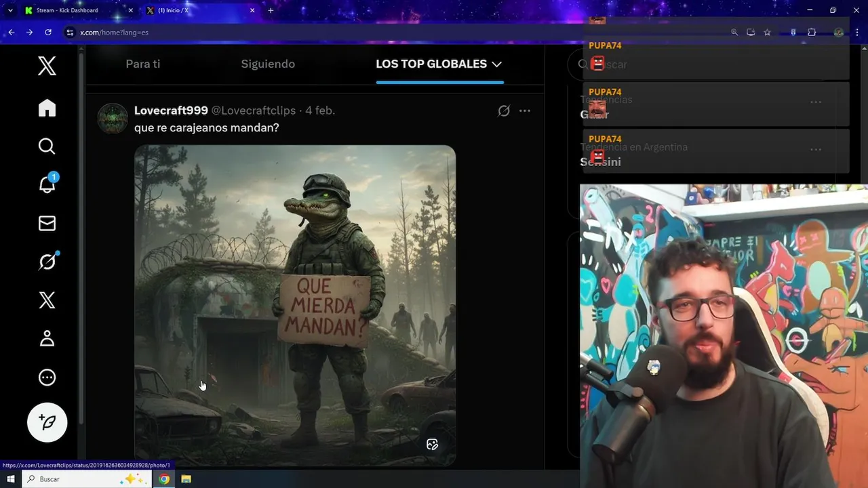Go forward in browser

[x=29, y=32]
